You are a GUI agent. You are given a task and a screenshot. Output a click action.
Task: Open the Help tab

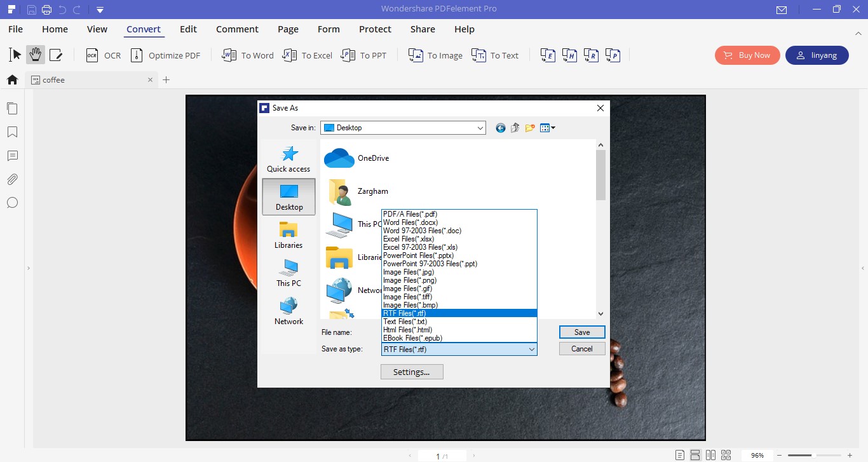[465, 29]
